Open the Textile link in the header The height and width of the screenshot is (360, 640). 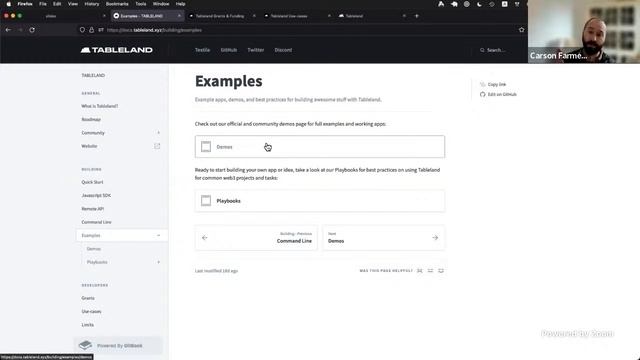coord(202,50)
